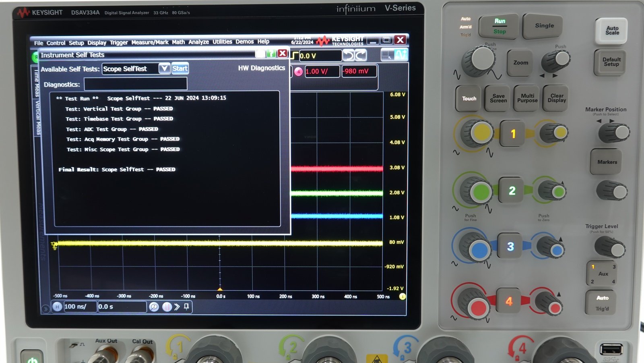Toggle channel 4 pink indicator
Screen dimensions: 644x363
pyautogui.click(x=298, y=72)
